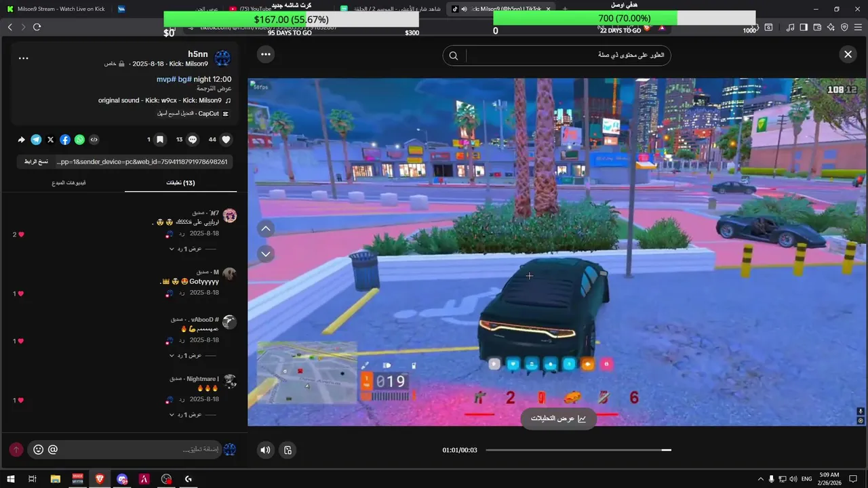Image resolution: width=868 pixels, height=488 pixels.
Task: Mute the video volume speaker
Action: [265, 450]
